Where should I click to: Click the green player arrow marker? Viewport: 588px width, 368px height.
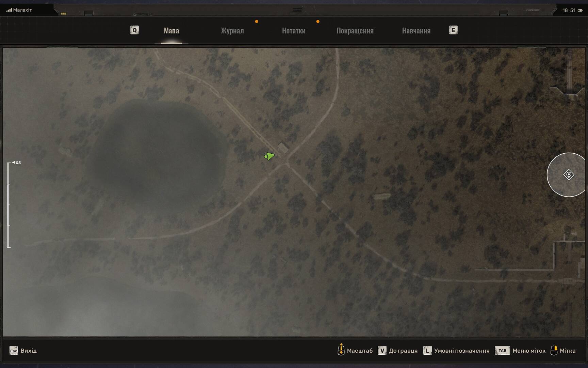coord(269,156)
